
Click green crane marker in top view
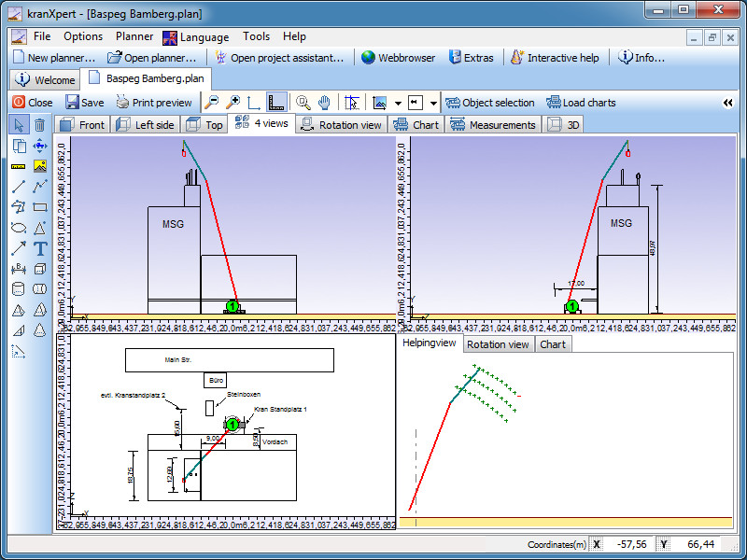(x=233, y=425)
